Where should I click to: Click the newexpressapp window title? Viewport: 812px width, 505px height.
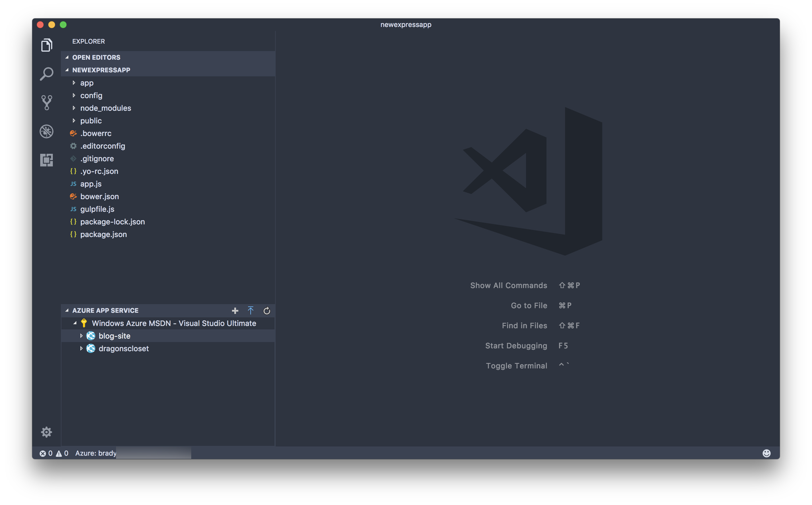[x=406, y=25]
